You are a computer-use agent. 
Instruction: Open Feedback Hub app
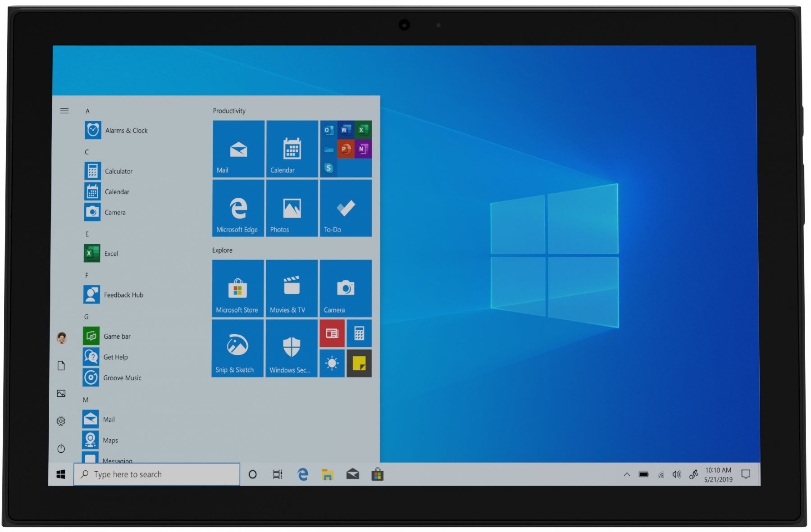pyautogui.click(x=114, y=295)
